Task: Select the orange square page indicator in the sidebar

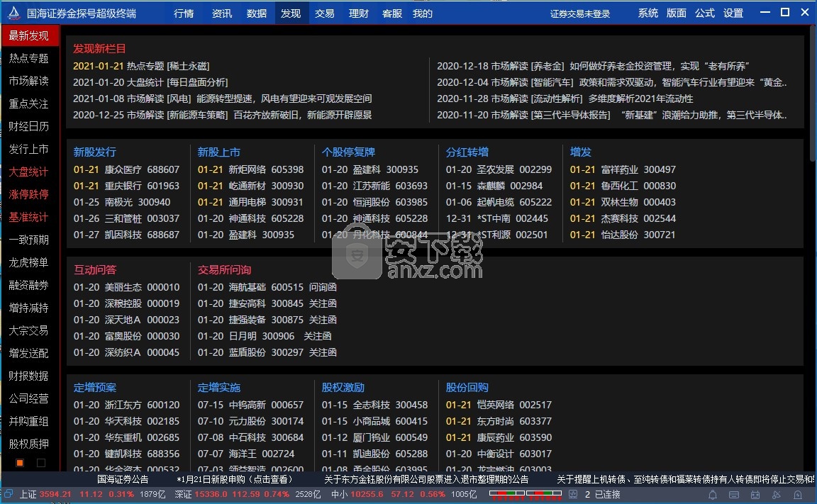Action: [20, 463]
